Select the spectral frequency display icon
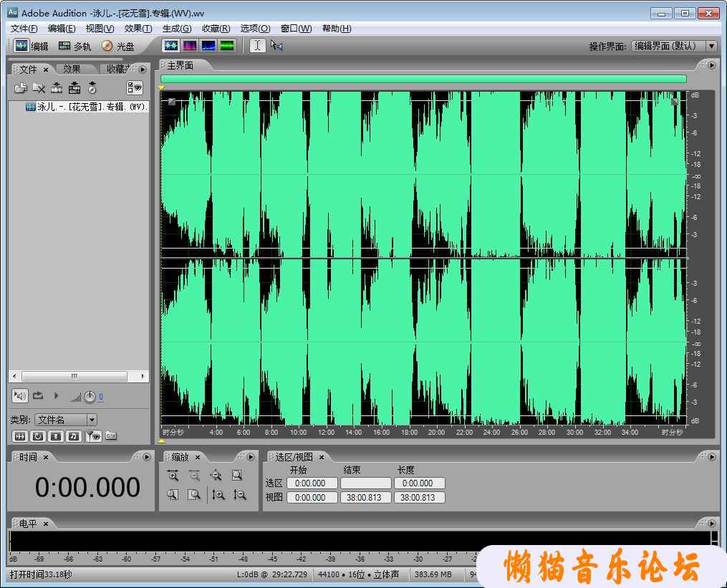Screen dimensions: 727x588 (x=190, y=45)
